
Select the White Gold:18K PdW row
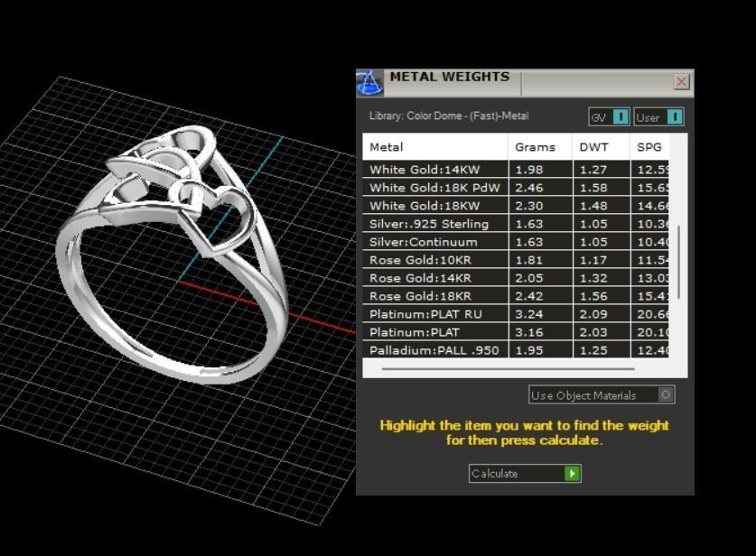pyautogui.click(x=516, y=188)
